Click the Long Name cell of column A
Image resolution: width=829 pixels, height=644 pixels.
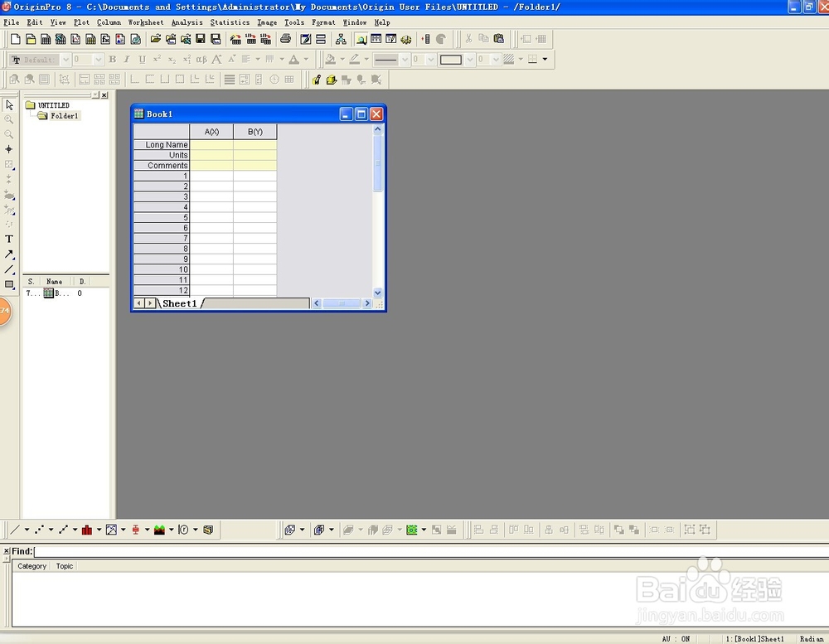coord(211,144)
